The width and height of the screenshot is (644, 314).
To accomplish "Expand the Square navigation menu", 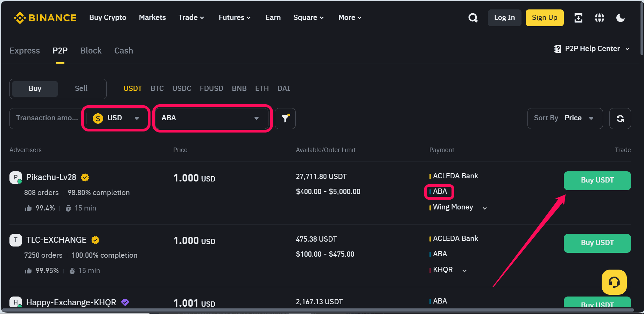I will pyautogui.click(x=308, y=17).
